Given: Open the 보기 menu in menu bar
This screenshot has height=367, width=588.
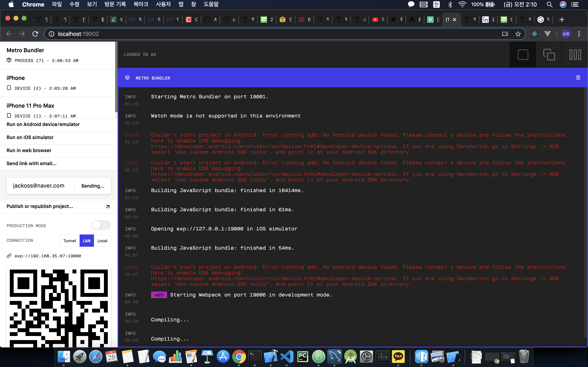Looking at the screenshot, I should [92, 4].
